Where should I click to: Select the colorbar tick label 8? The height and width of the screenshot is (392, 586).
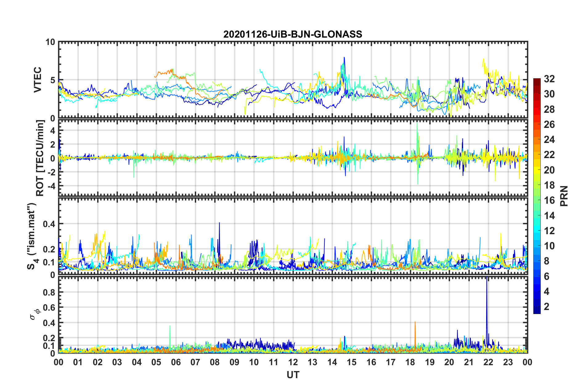547,261
